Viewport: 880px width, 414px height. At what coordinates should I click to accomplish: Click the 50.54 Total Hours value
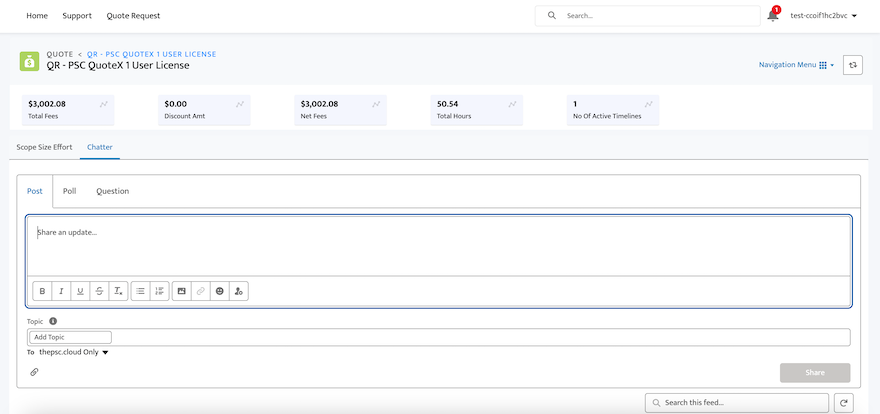click(447, 104)
